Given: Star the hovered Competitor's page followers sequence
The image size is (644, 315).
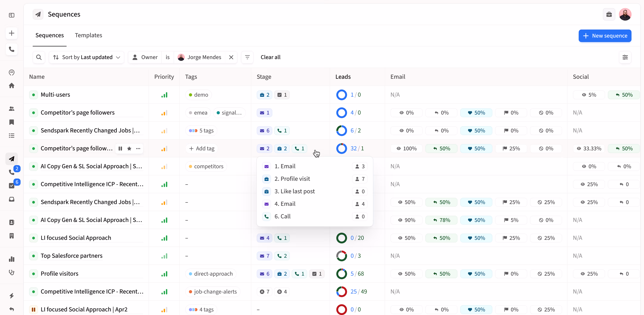Looking at the screenshot, I should [129, 149].
